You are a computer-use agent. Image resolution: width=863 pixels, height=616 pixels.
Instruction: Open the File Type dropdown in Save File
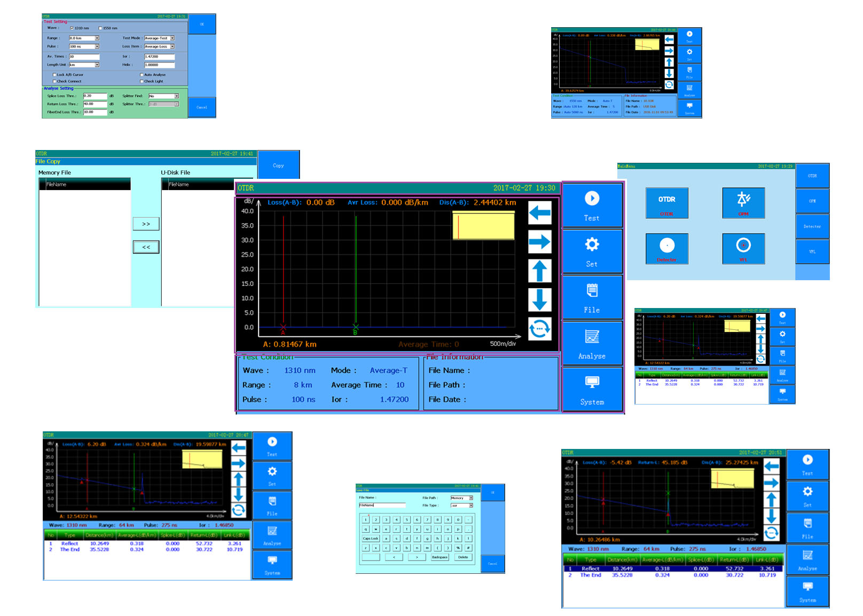471,506
